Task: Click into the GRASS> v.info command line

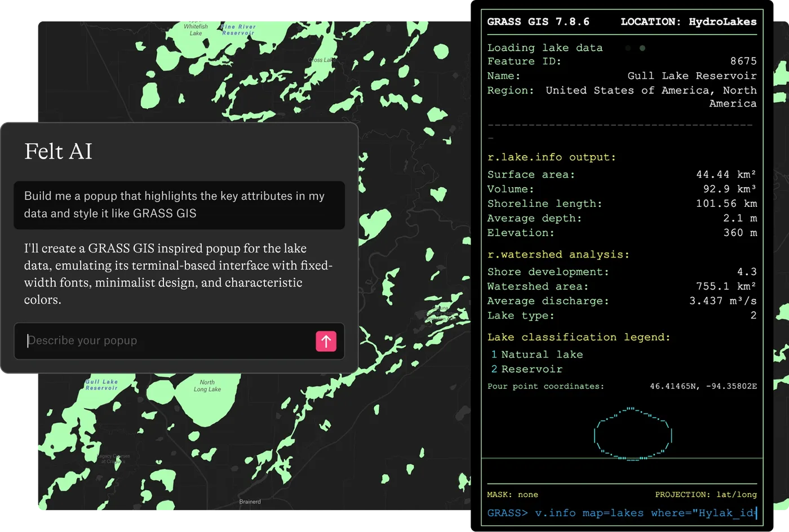Action: point(622,513)
